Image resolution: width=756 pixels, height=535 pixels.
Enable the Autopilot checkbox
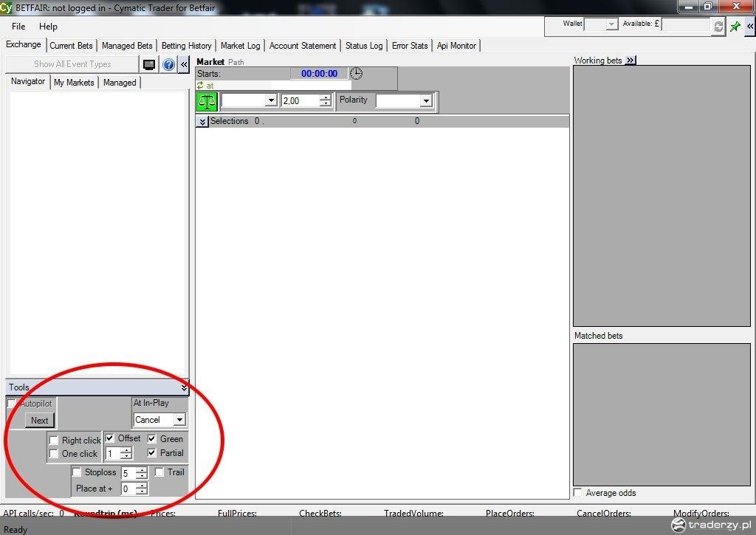coord(10,404)
